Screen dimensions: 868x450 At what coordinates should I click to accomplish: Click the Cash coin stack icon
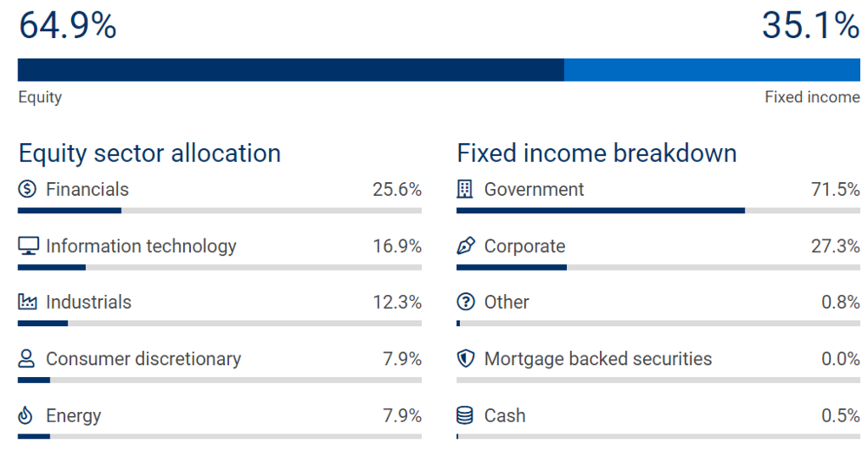coord(465,415)
